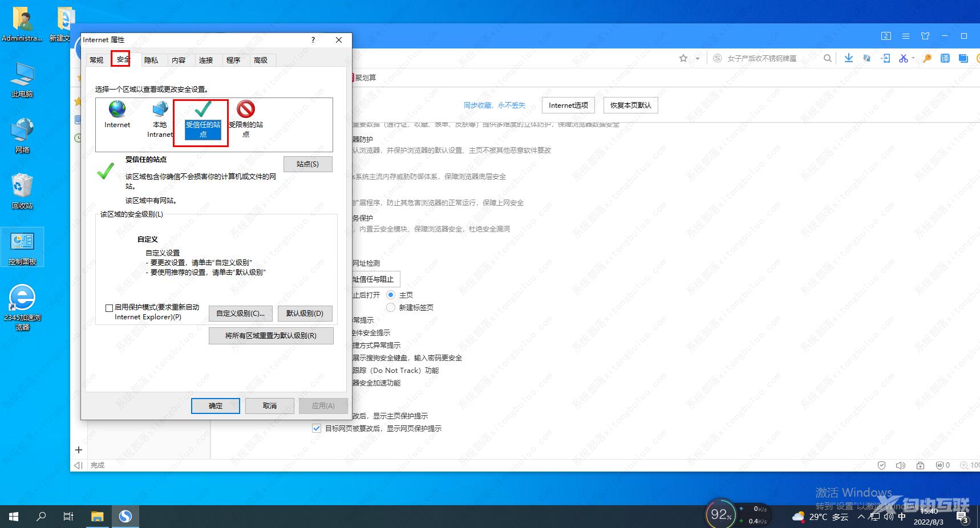Screen dimensions: 980x528
Task: Click the 恢复本页默认 button
Action: point(630,105)
